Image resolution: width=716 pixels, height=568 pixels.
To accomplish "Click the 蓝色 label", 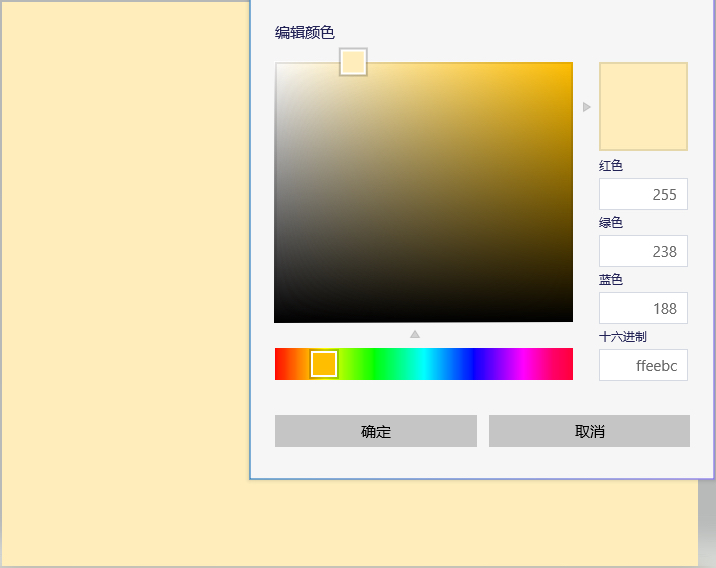I will (x=611, y=279).
